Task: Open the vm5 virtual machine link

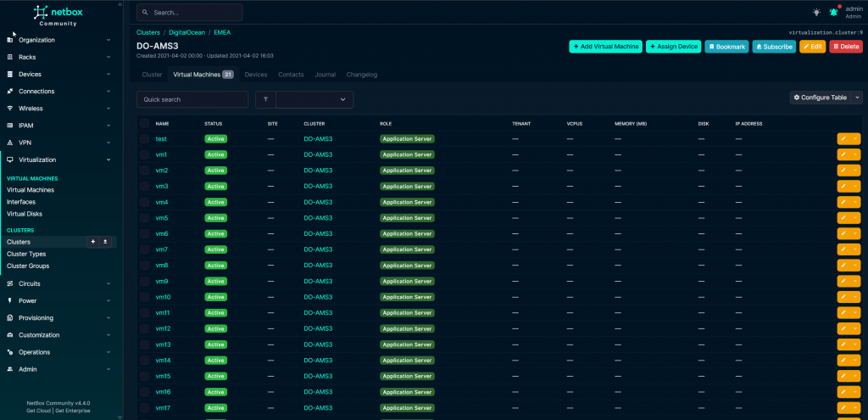Action: 162,218
